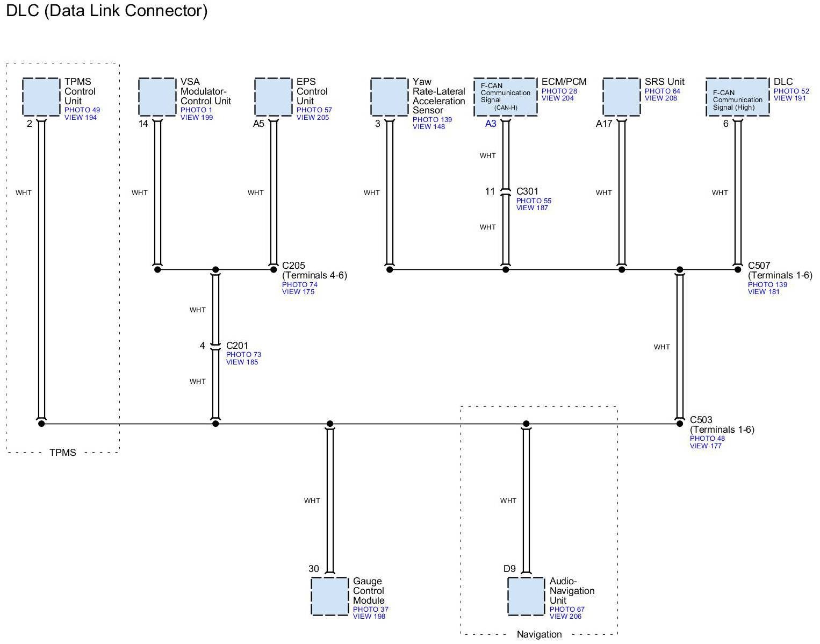
Task: Click PHOTO 1 link for VSA Modulator-Control Unit
Action: (196, 110)
